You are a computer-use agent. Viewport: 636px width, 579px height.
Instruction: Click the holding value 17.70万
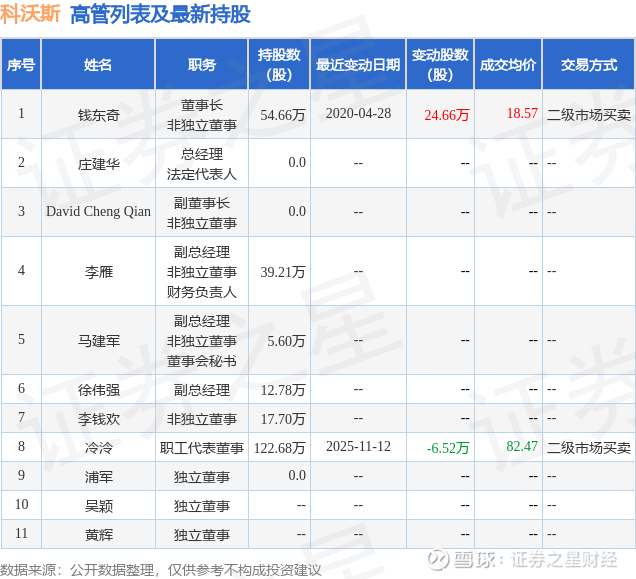tap(283, 419)
